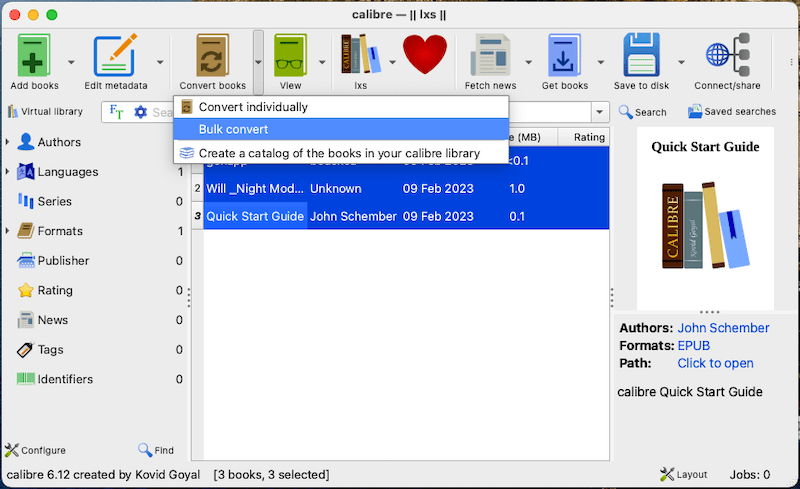Screen dimensions: 800x489
Task: Choose Convert individually
Action: point(341,107)
